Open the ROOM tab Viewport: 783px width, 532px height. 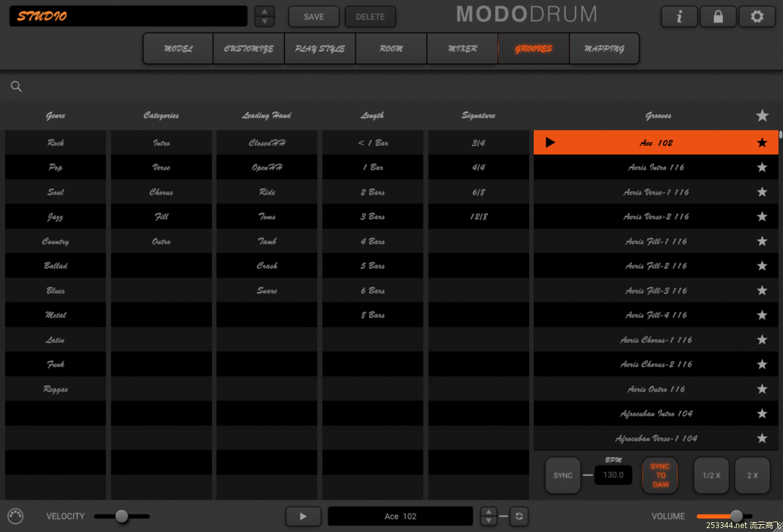pos(391,48)
